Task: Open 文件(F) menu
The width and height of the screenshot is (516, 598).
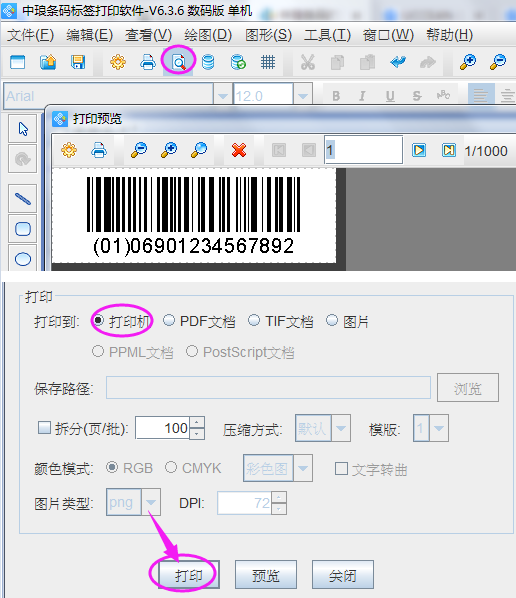Action: tap(30, 35)
